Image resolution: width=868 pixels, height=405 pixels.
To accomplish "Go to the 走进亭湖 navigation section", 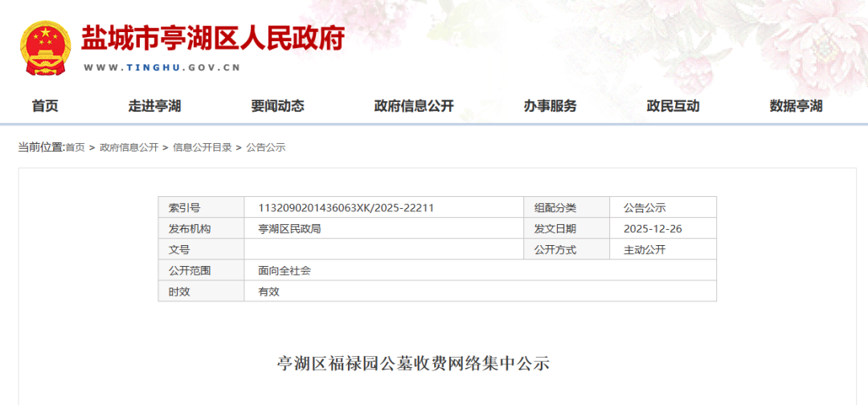I will point(154,106).
